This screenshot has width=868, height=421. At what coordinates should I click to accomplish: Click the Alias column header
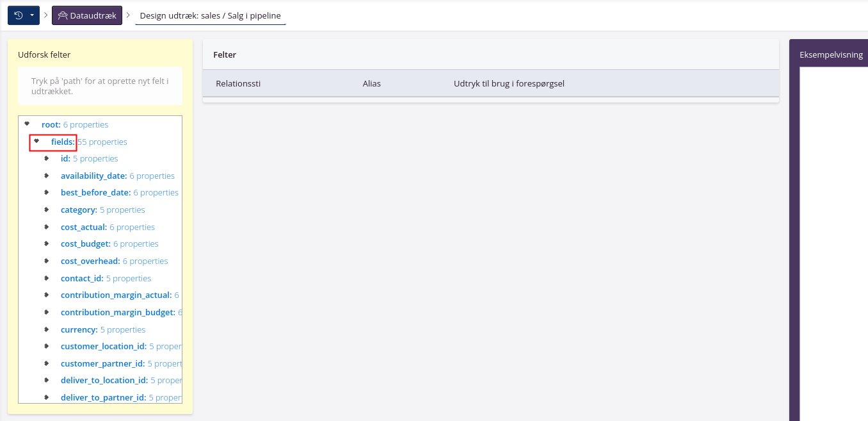pos(371,83)
